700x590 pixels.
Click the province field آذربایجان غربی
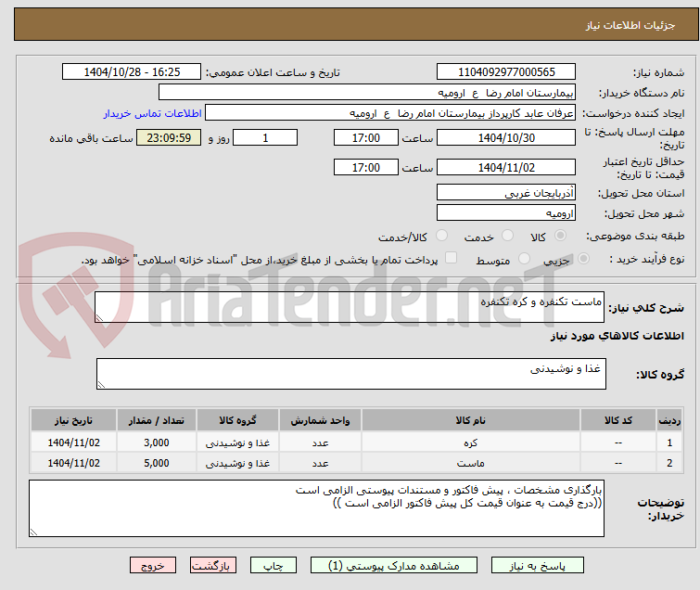(506, 193)
